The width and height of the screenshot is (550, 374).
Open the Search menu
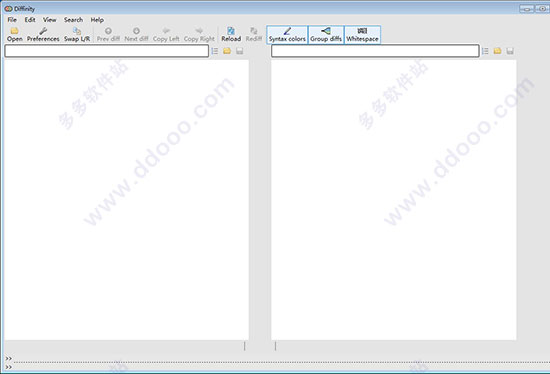(x=73, y=20)
